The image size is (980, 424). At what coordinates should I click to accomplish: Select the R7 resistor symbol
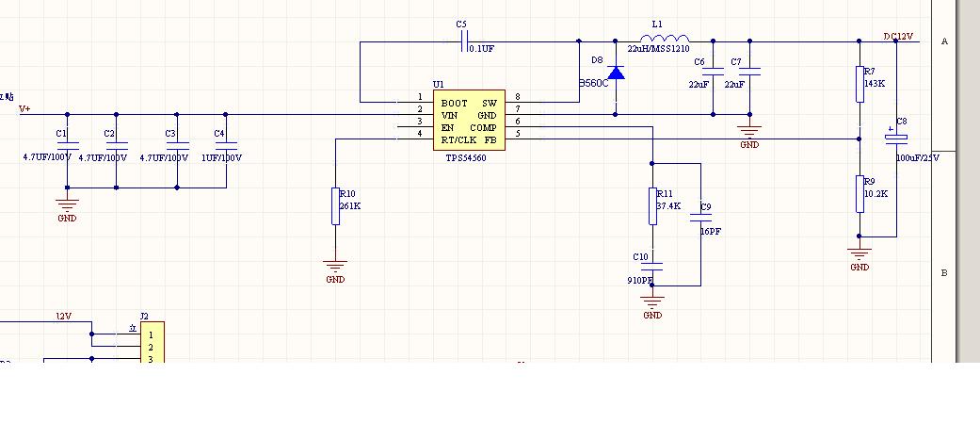point(860,84)
